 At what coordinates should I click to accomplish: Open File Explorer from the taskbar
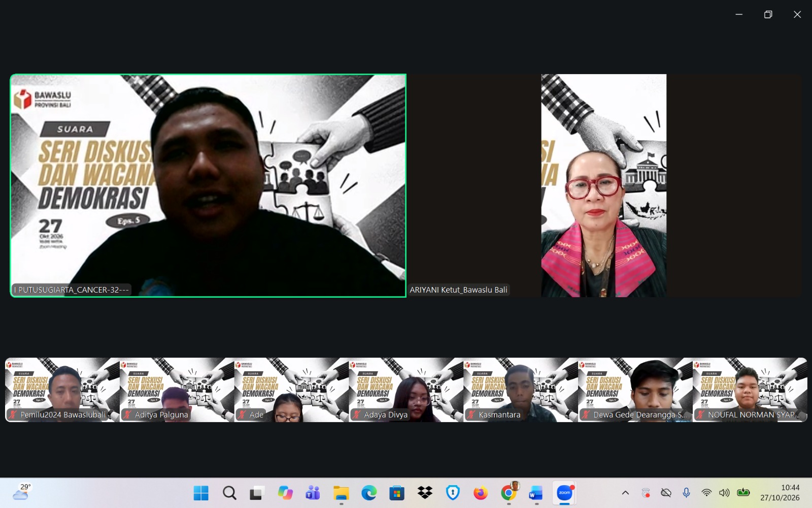tap(341, 493)
